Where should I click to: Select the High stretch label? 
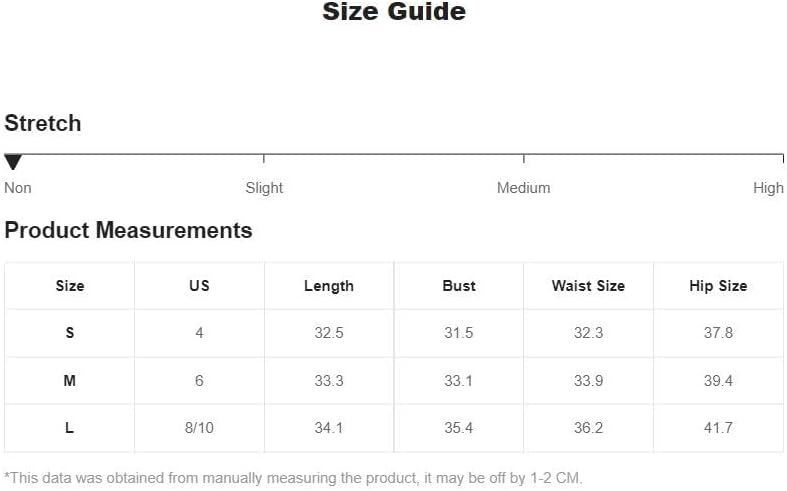point(768,188)
